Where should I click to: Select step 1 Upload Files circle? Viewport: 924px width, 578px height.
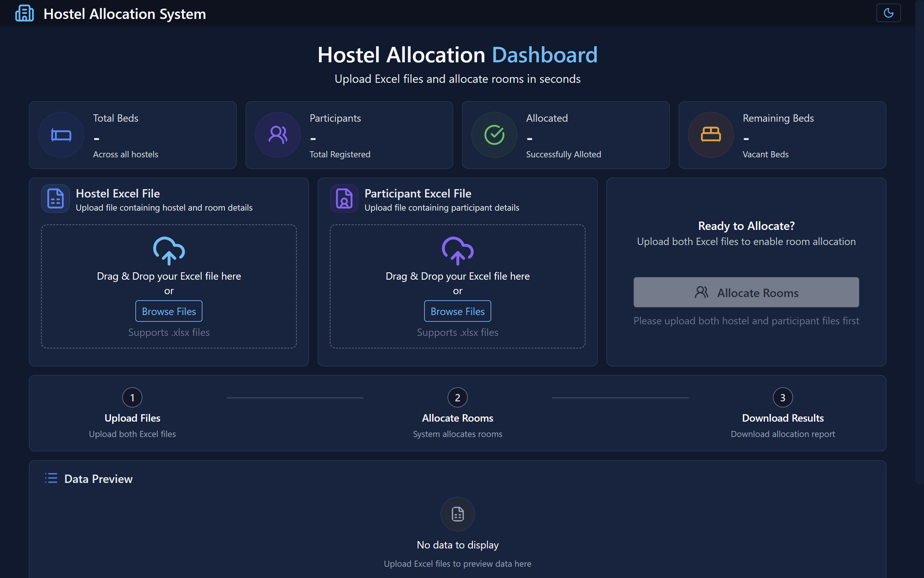point(132,398)
